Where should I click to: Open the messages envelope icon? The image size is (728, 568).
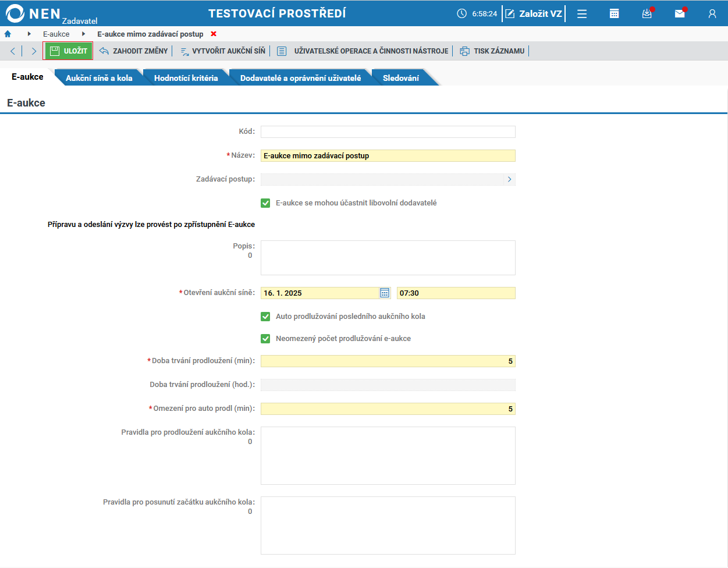click(680, 13)
